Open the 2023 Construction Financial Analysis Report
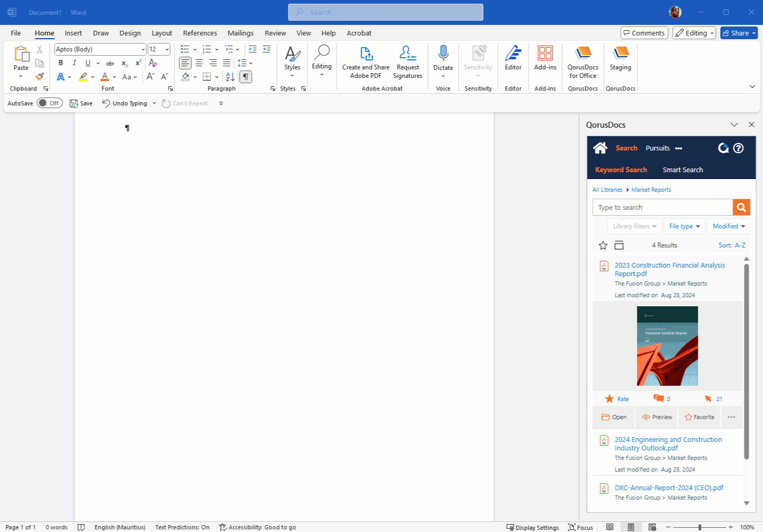763x532 pixels. [x=670, y=269]
